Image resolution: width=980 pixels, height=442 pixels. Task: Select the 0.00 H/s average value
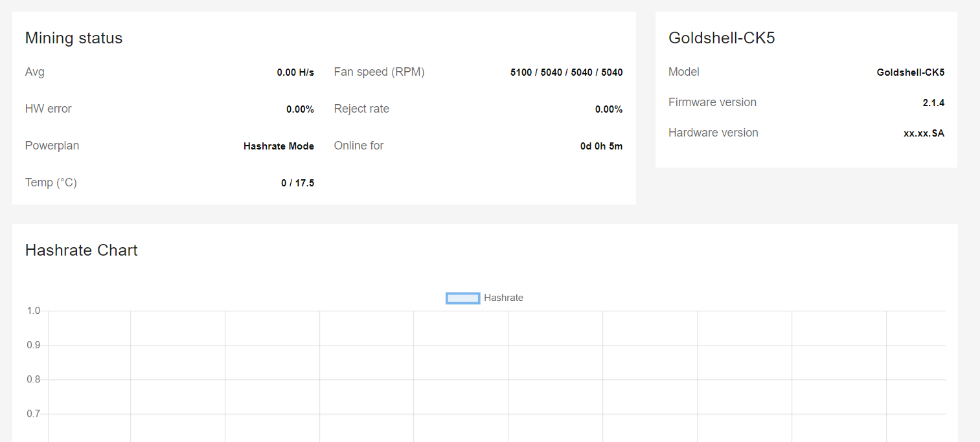[x=295, y=72]
